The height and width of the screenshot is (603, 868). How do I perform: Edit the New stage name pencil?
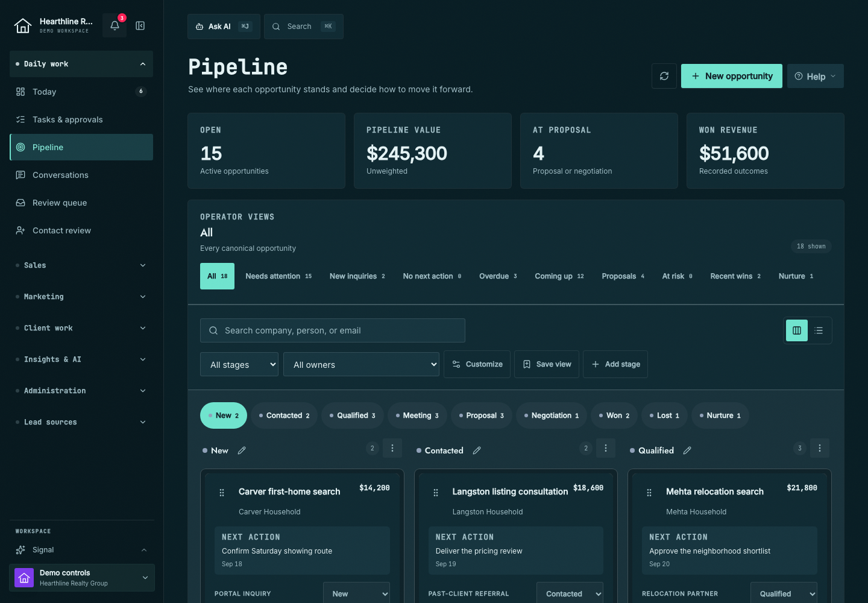click(x=242, y=450)
